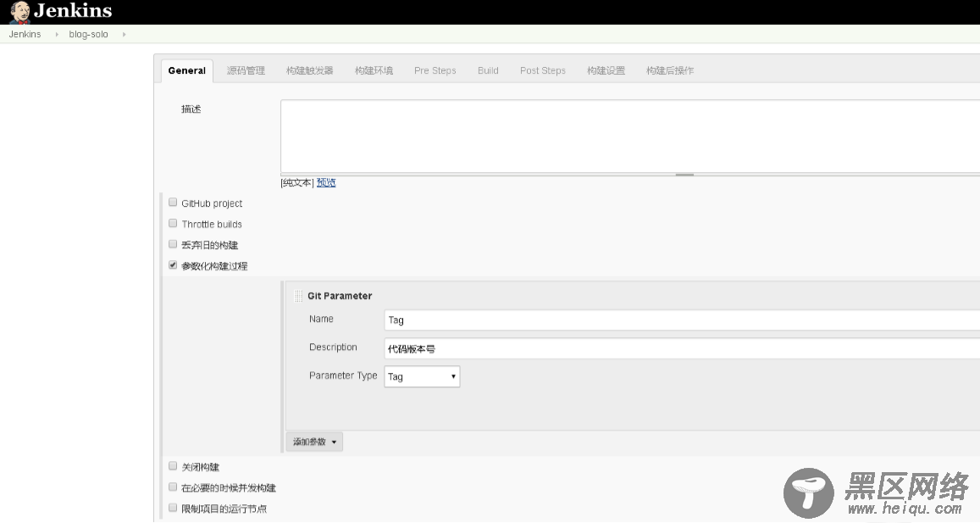The width and height of the screenshot is (980, 523).
Task: Enable the 在必要的时候并发构建 checkbox
Action: pos(173,487)
